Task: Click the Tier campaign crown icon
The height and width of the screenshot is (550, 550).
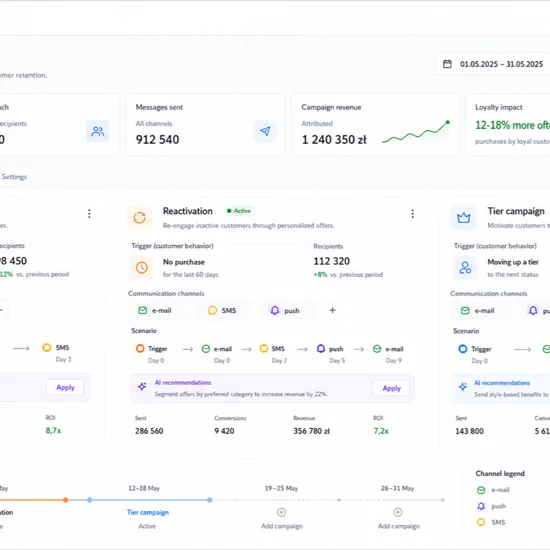Action: click(463, 218)
